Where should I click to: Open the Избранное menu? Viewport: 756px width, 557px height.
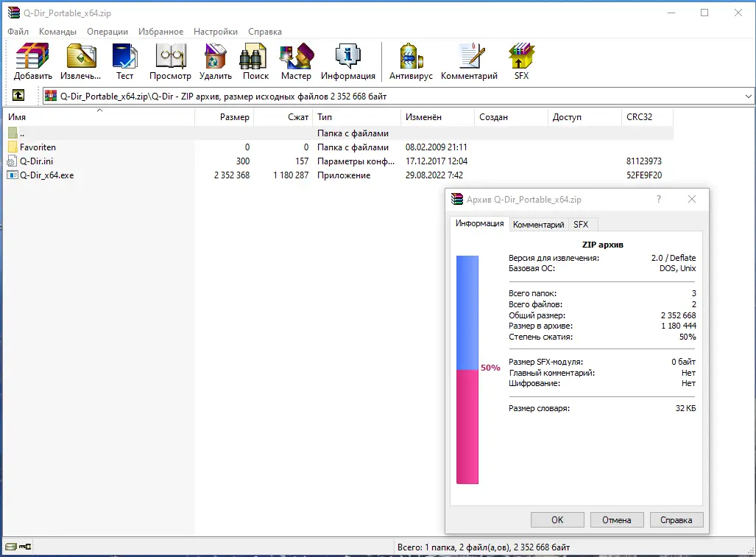point(161,32)
